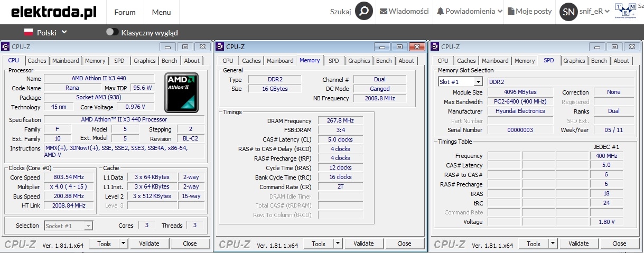Image resolution: width=644 pixels, height=253 pixels.
Task: Select Graphics tab in right CPU-Z window
Action: [574, 61]
